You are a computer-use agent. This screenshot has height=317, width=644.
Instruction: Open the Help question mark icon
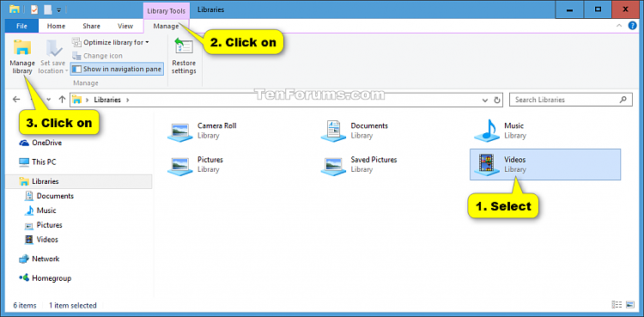tap(633, 26)
